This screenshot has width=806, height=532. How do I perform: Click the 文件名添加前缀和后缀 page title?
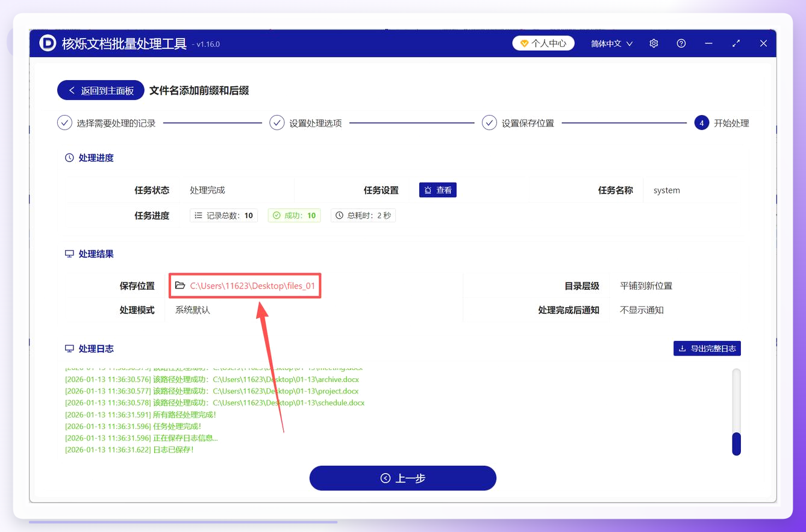[199, 90]
